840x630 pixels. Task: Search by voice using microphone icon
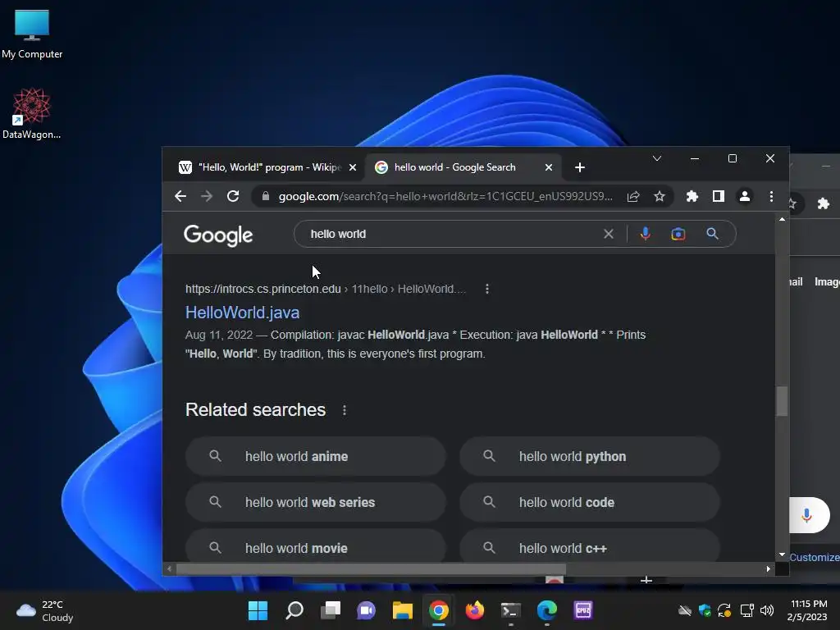pyautogui.click(x=646, y=234)
